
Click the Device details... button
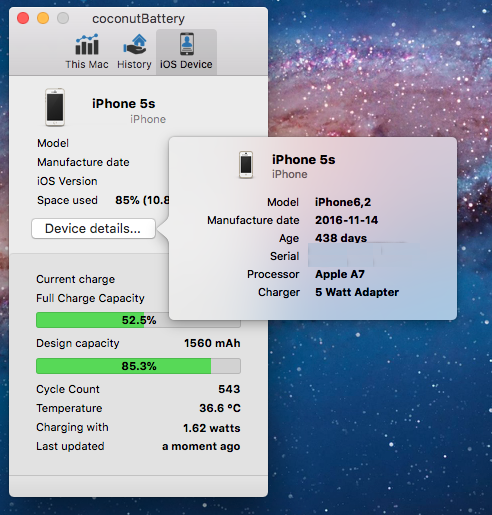pyautogui.click(x=93, y=229)
